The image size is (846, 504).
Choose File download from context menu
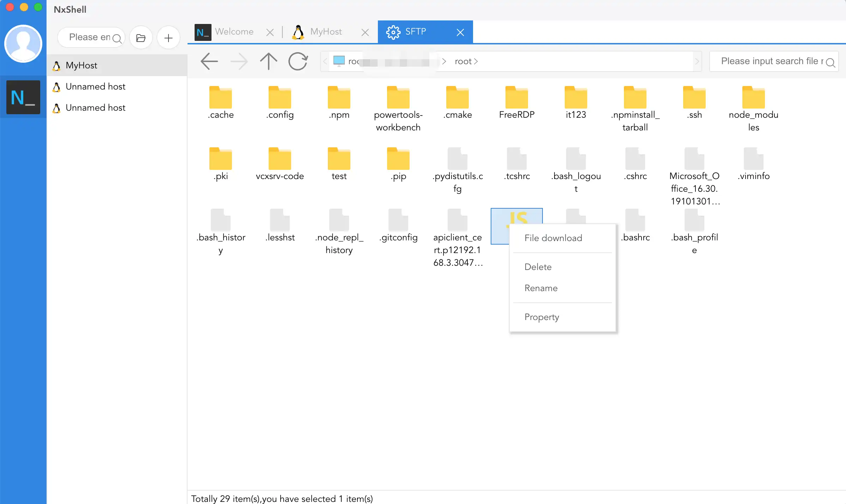pyautogui.click(x=553, y=238)
